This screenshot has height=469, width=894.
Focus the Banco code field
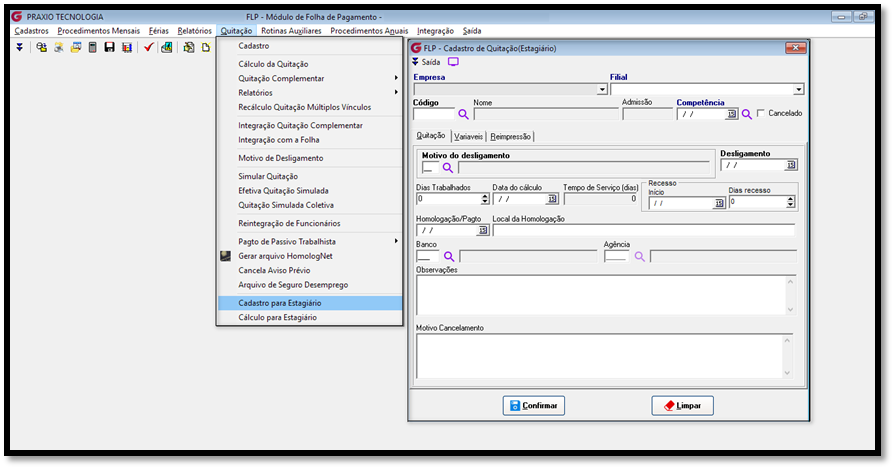coord(428,257)
